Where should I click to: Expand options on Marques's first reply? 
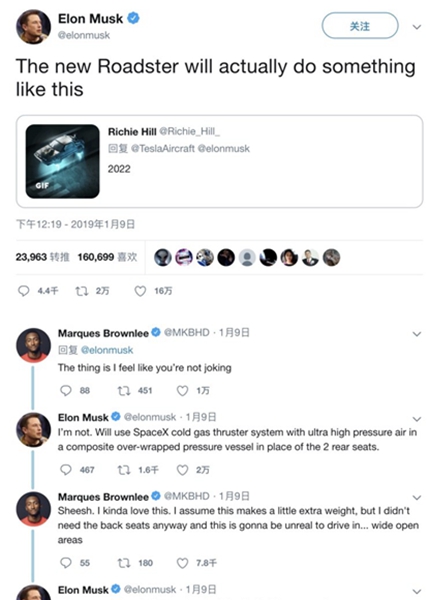coord(417,334)
